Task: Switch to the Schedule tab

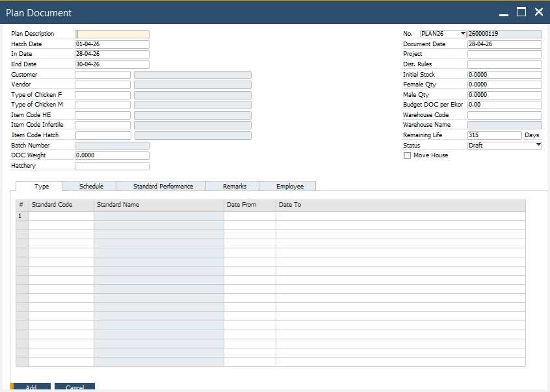Action: pyautogui.click(x=89, y=186)
